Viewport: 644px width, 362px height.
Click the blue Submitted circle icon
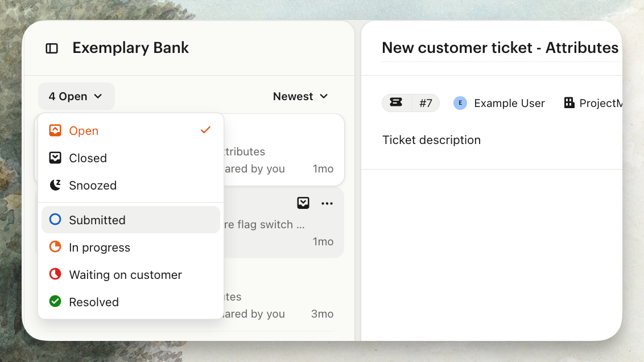55,220
